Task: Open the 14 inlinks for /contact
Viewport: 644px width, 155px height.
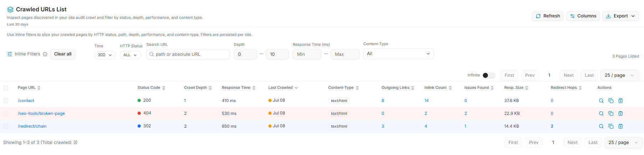Action: (x=426, y=101)
